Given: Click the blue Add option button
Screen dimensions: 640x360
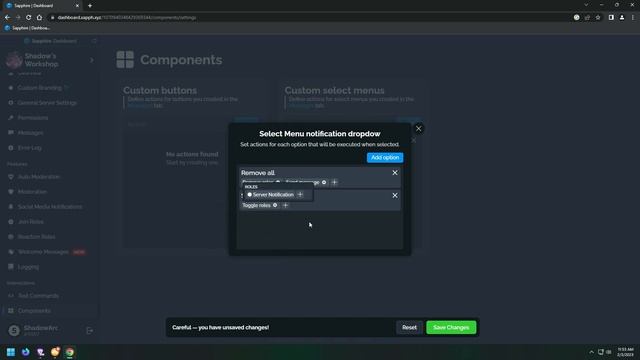Looking at the screenshot, I should (x=385, y=158).
